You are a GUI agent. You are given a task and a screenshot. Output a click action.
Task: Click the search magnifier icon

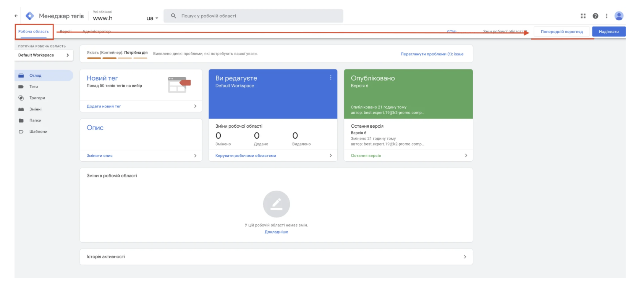point(173,16)
